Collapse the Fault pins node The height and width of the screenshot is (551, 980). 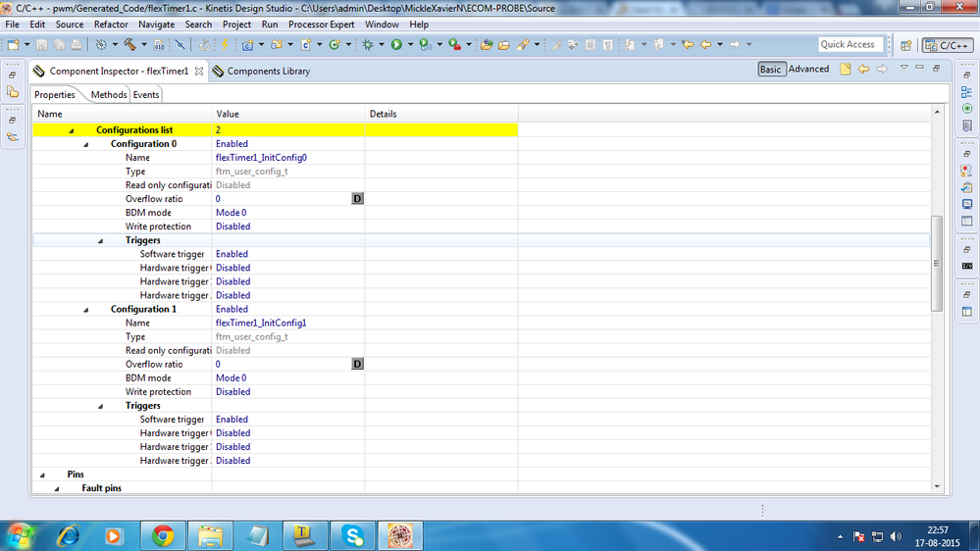point(57,488)
